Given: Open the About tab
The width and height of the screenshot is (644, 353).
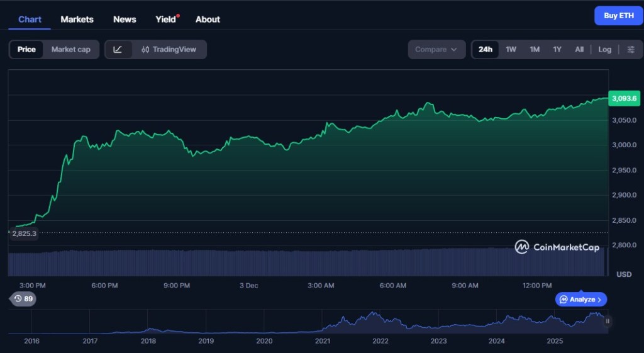Looking at the screenshot, I should 208,20.
